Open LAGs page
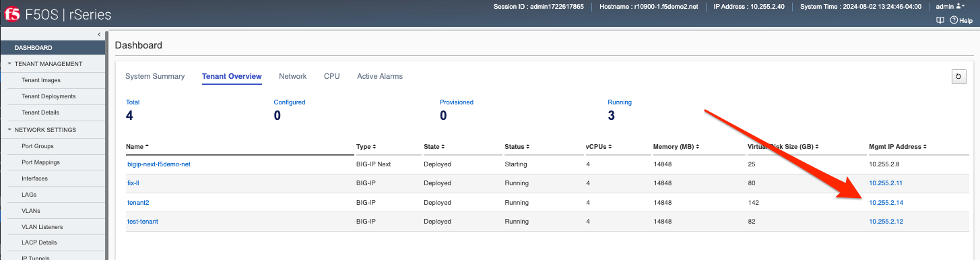The image size is (980, 260). (29, 194)
